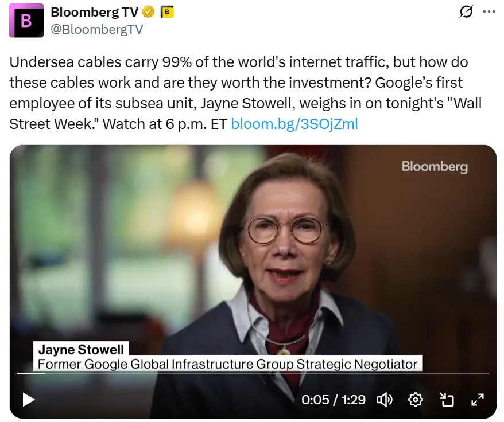Click the Strategic Negotiator title caption

(x=228, y=364)
